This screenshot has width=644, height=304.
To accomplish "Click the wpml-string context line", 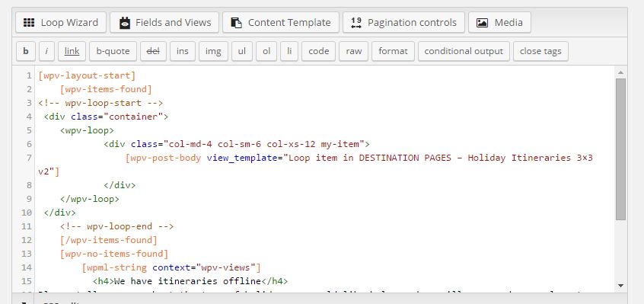I will pos(171,267).
